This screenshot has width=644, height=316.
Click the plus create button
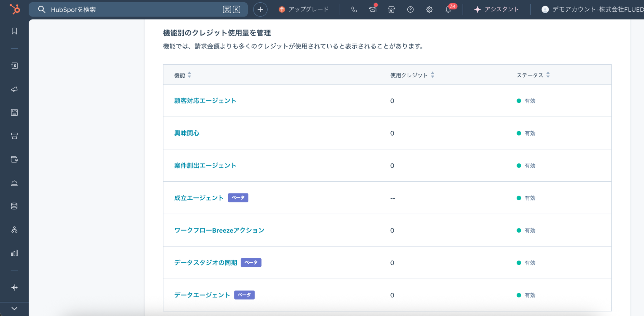260,10
